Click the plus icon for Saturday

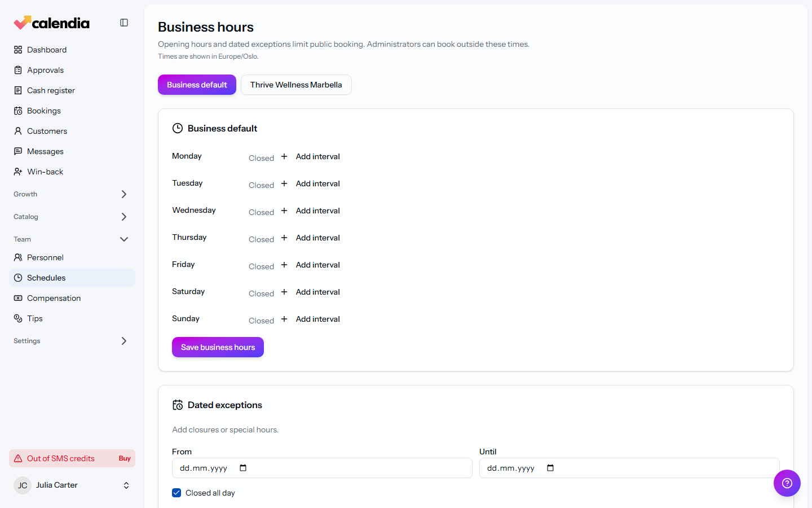[284, 292]
